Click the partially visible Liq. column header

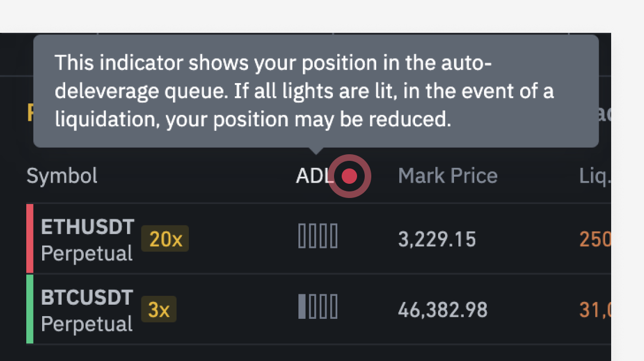tap(595, 176)
